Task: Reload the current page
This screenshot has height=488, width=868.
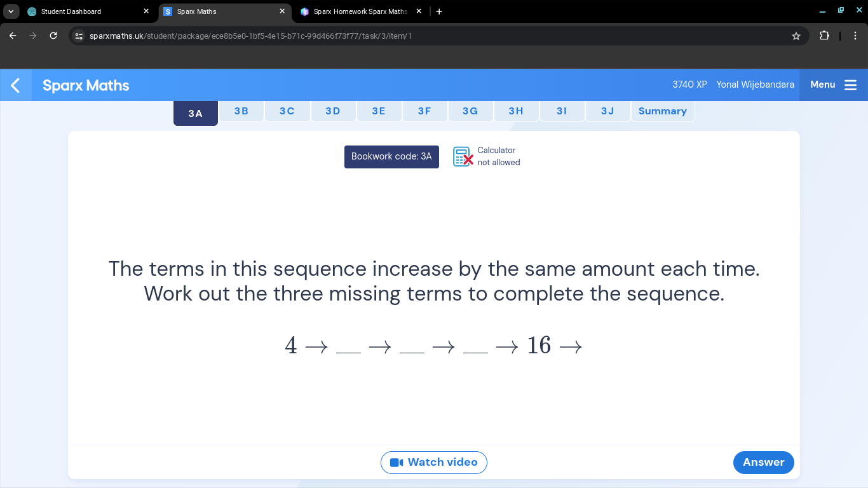Action: pyautogui.click(x=53, y=36)
